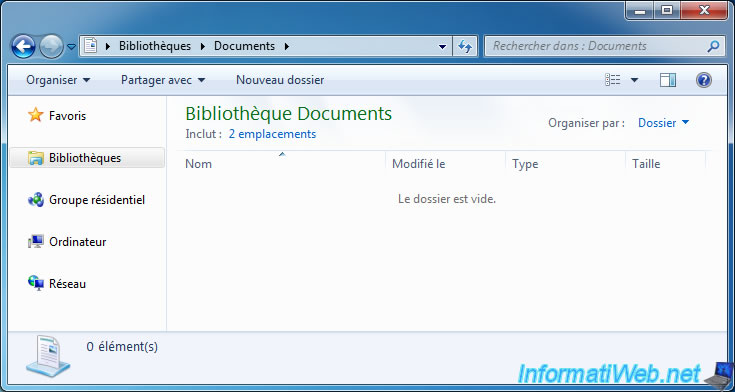
Task: Select Réseau in the navigation pane
Action: pyautogui.click(x=68, y=284)
